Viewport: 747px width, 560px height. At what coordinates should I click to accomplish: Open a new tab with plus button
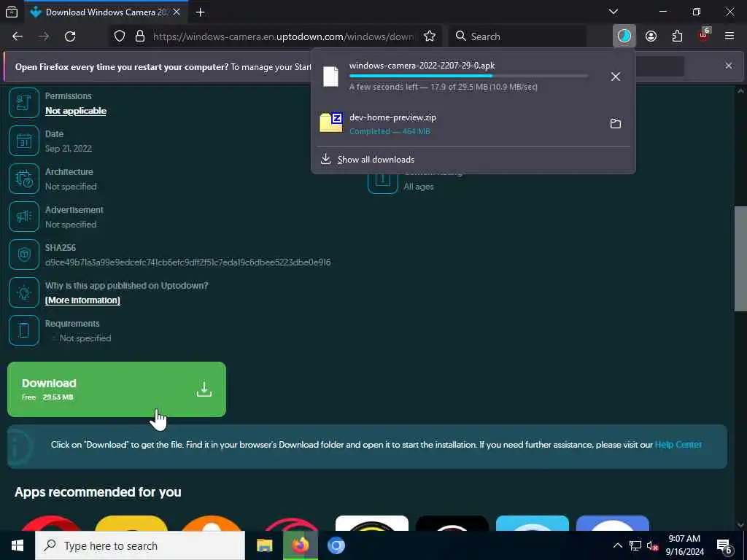200,12
